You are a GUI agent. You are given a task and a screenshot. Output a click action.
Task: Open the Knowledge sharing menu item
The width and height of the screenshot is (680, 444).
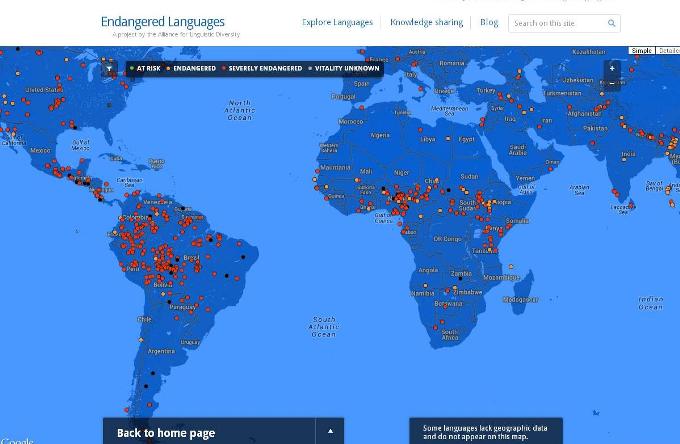click(426, 23)
